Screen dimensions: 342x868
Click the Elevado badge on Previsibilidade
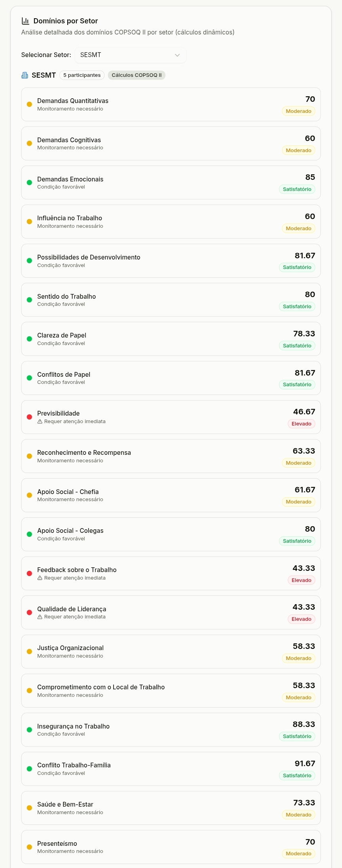point(301,424)
